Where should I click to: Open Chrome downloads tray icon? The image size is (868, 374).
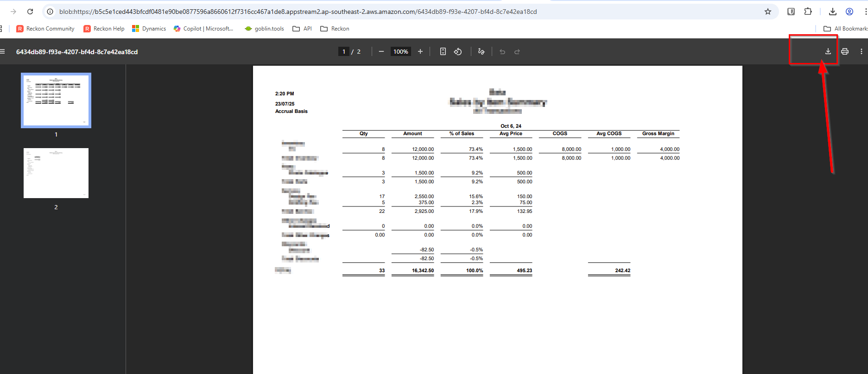pos(833,12)
